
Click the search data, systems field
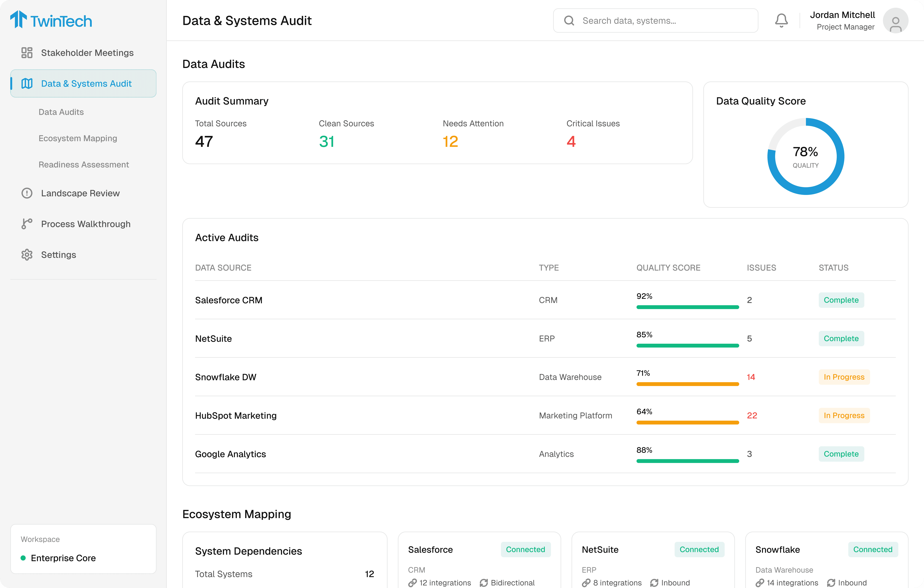point(655,21)
